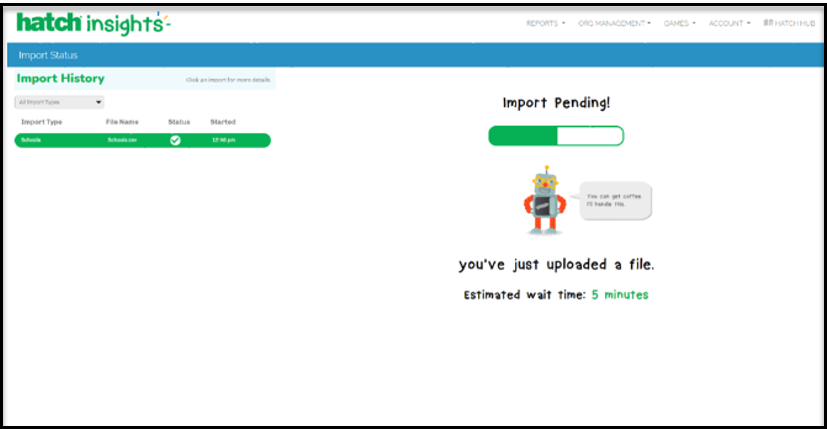Screen dimensions: 827x429
Task: Click the Import Type column header
Action: (42, 122)
